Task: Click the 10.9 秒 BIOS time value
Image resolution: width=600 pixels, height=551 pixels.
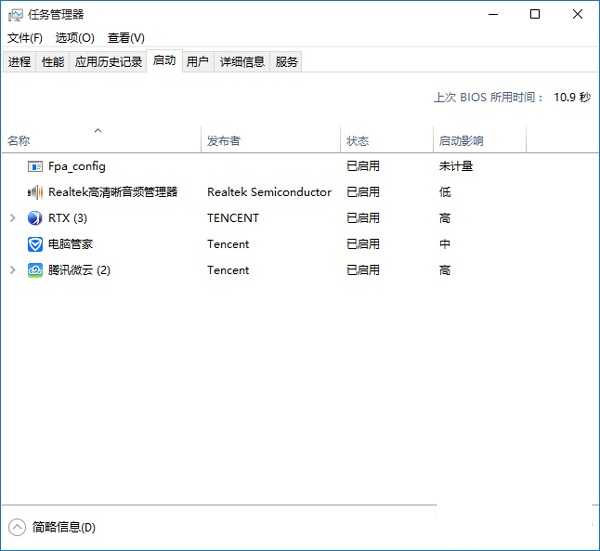Action: (572, 97)
